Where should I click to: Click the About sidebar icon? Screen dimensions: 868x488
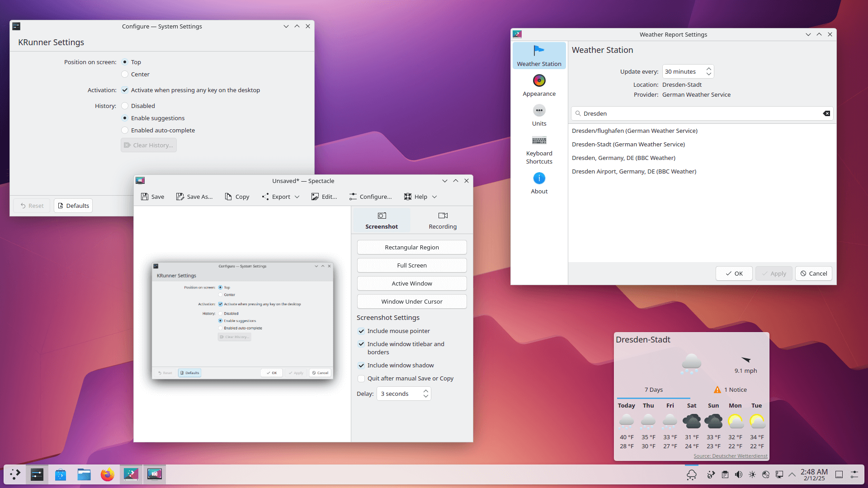(x=539, y=178)
